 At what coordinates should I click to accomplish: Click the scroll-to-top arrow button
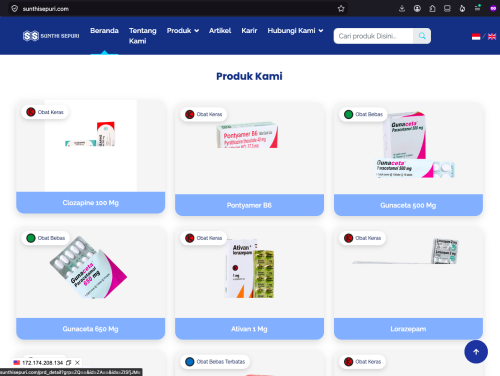pos(476,352)
